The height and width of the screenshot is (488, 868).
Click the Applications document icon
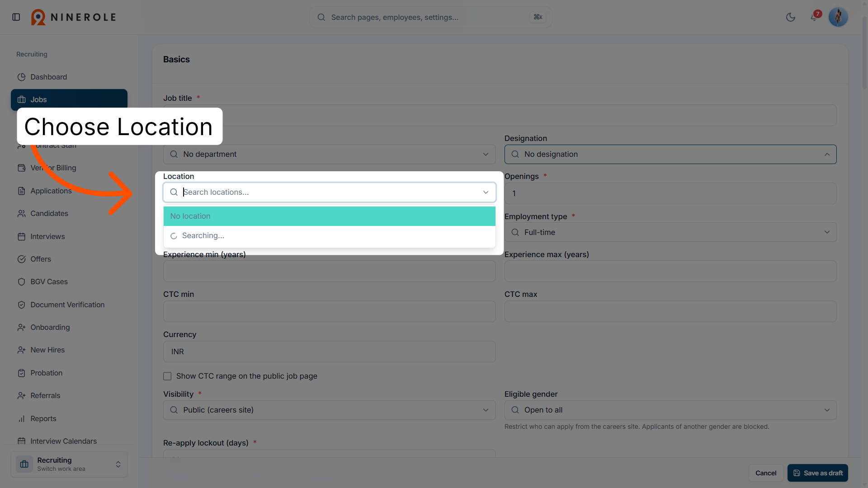21,191
